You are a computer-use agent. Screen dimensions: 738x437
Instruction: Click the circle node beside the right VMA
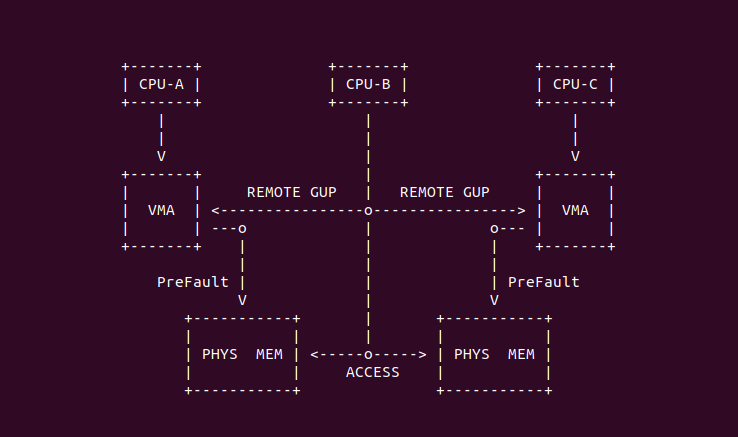coord(494,228)
